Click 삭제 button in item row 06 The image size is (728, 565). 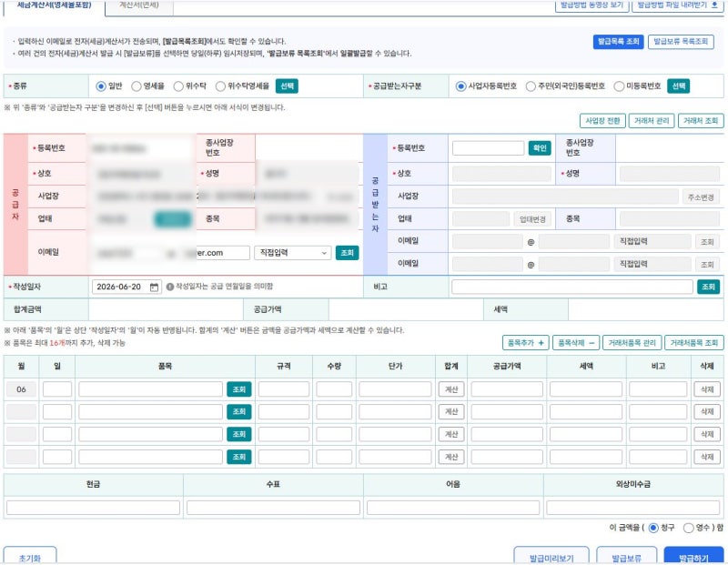pos(707,389)
